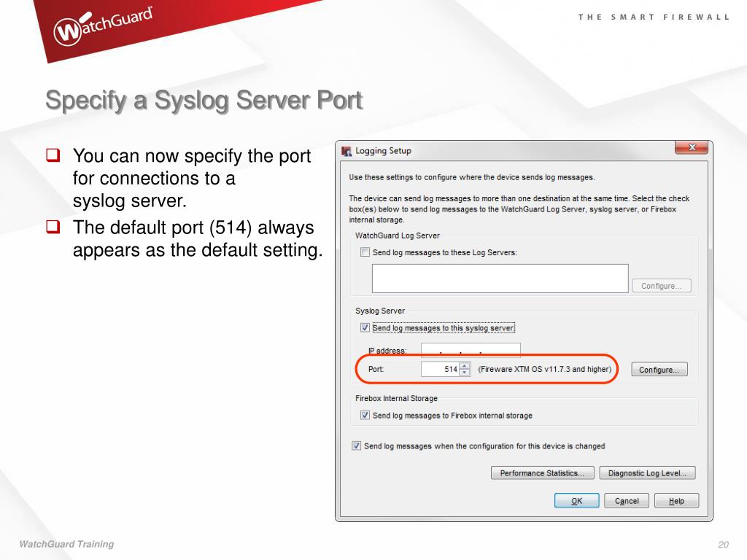This screenshot has height=560, width=747.
Task: Open Help for Logging Setup
Action: [x=676, y=500]
